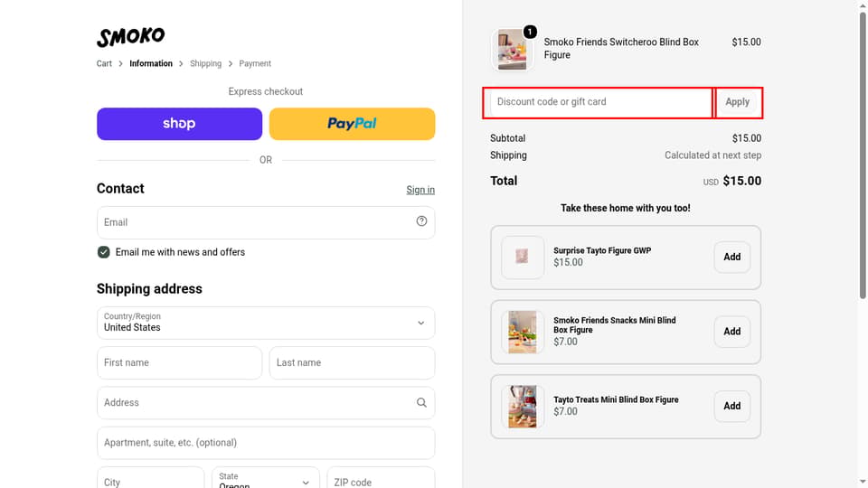
Task: Focus the Last name field
Action: [352, 363]
